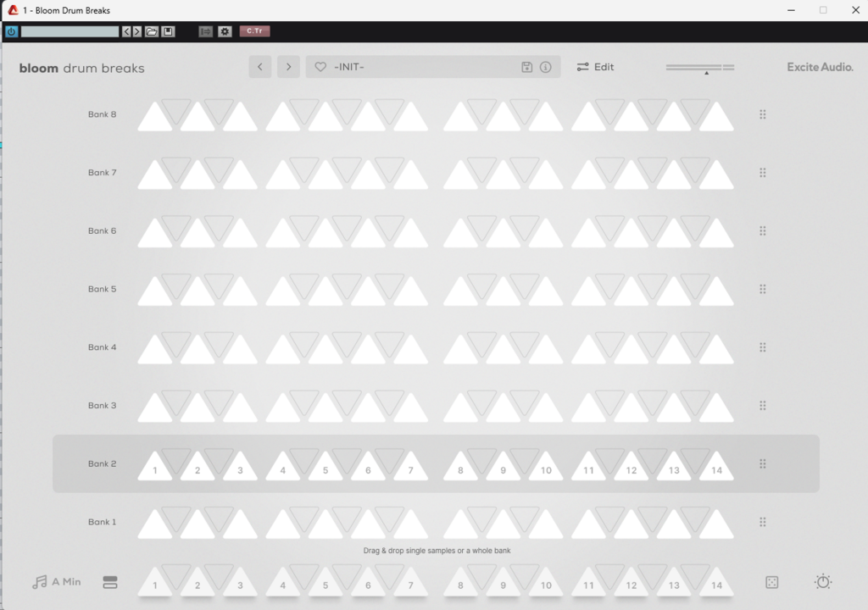This screenshot has width=868, height=610.
Task: Select the Bank 2 label
Action: pyautogui.click(x=103, y=464)
